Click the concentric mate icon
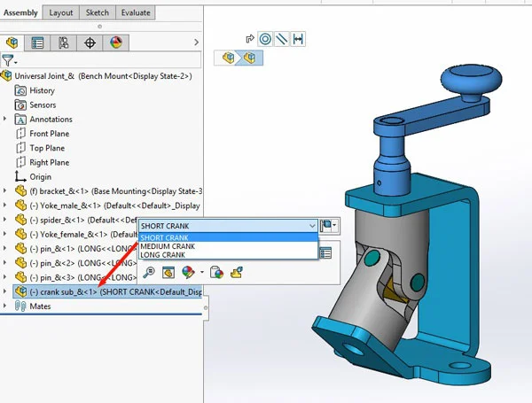The width and height of the screenshot is (532, 403). [265, 38]
